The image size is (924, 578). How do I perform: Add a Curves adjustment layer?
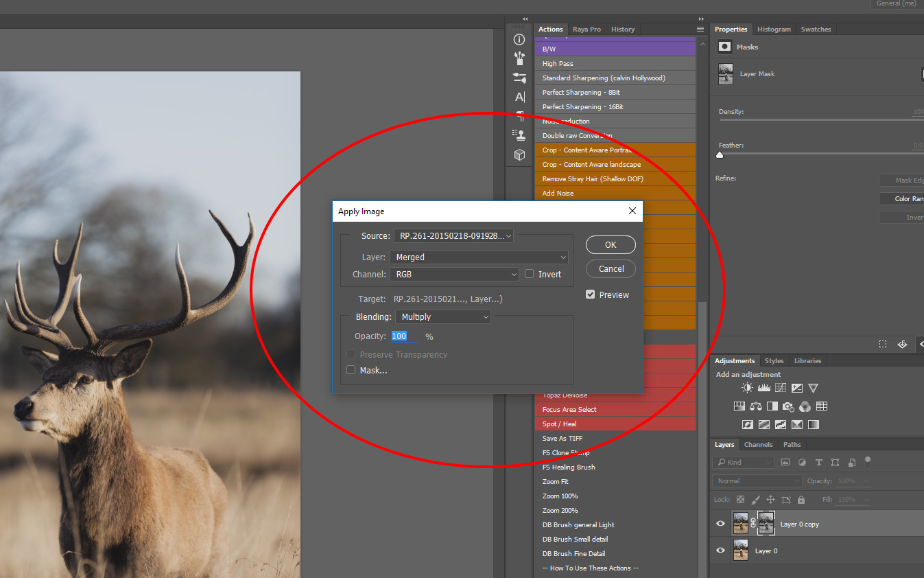point(781,387)
